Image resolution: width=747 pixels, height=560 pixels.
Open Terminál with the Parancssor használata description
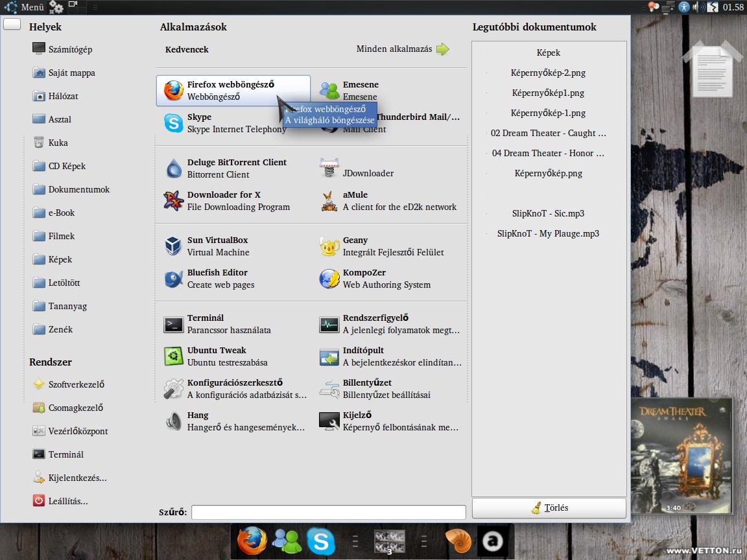(x=233, y=324)
